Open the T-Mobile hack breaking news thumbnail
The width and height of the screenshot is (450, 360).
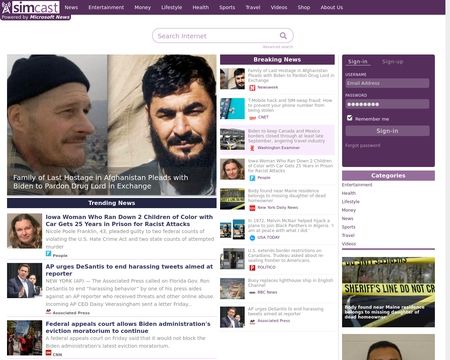[232, 109]
